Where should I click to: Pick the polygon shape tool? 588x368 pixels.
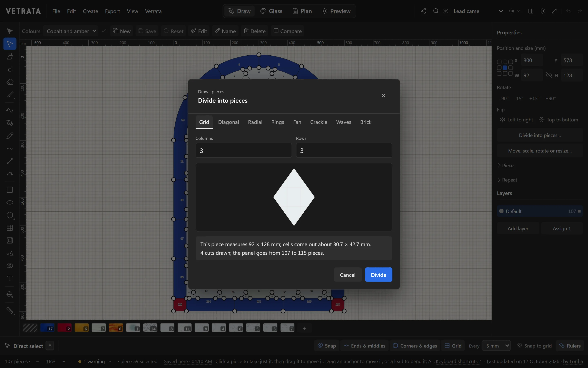tap(10, 215)
